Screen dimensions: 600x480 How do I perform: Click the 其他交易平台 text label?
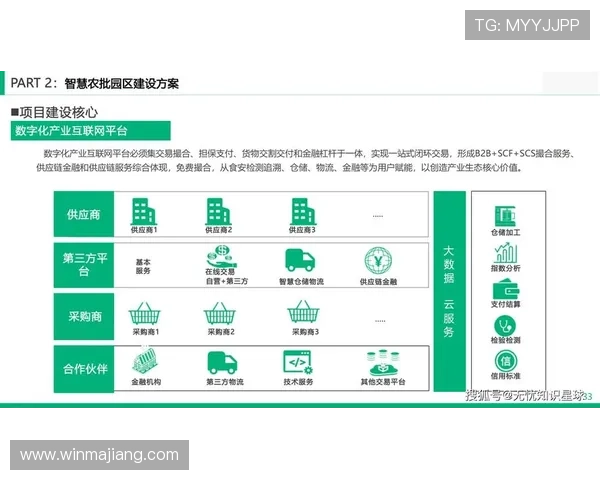383,382
